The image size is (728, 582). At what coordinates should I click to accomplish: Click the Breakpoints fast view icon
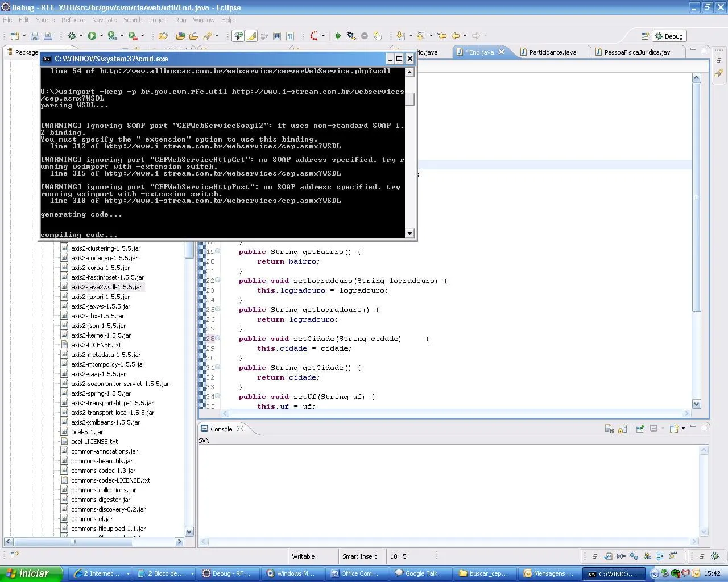pos(634,556)
